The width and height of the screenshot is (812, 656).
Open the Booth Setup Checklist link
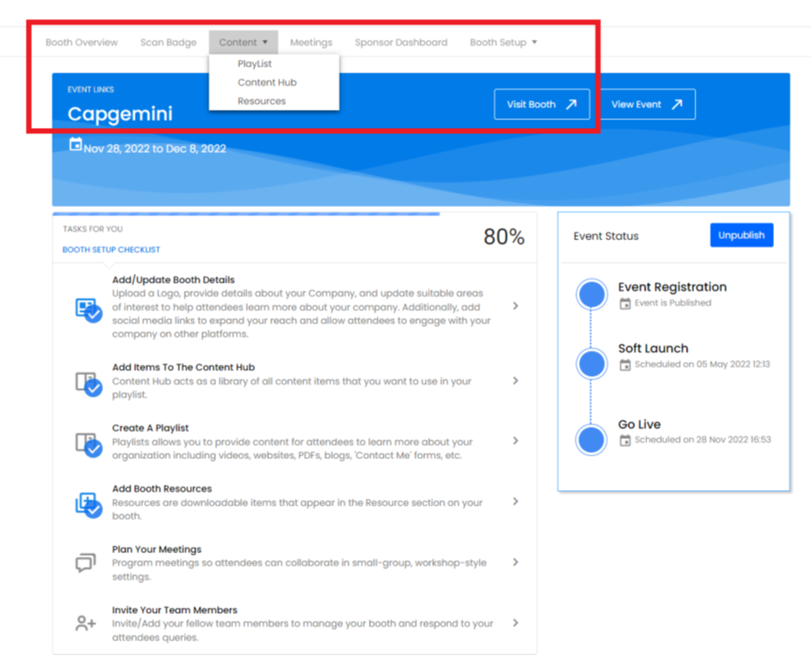click(111, 250)
